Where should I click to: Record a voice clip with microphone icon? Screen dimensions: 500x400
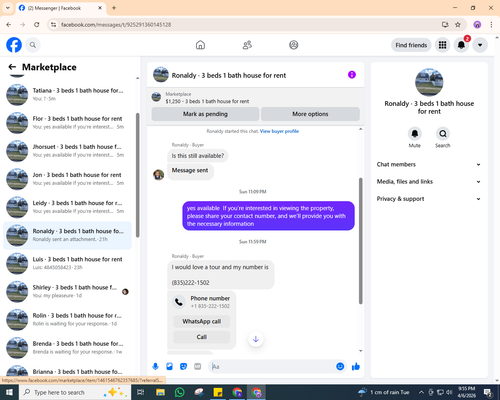coord(155,367)
